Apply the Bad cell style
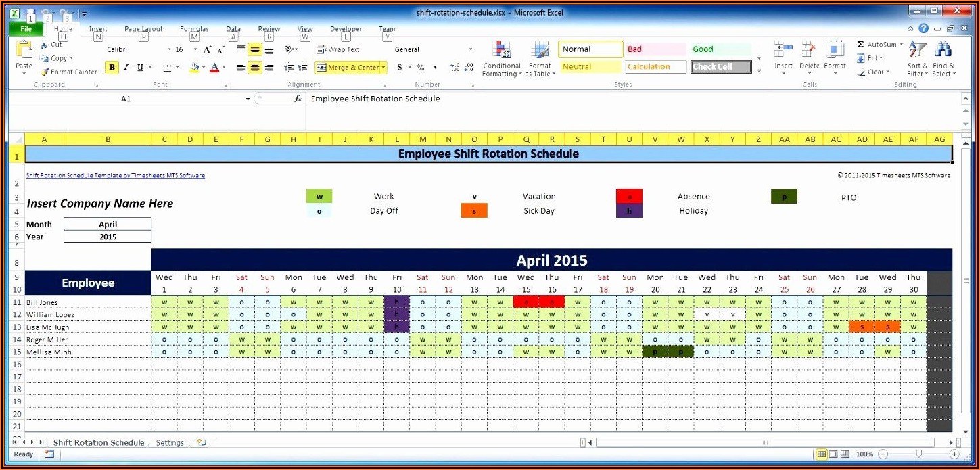The height and width of the screenshot is (470, 980). point(655,49)
